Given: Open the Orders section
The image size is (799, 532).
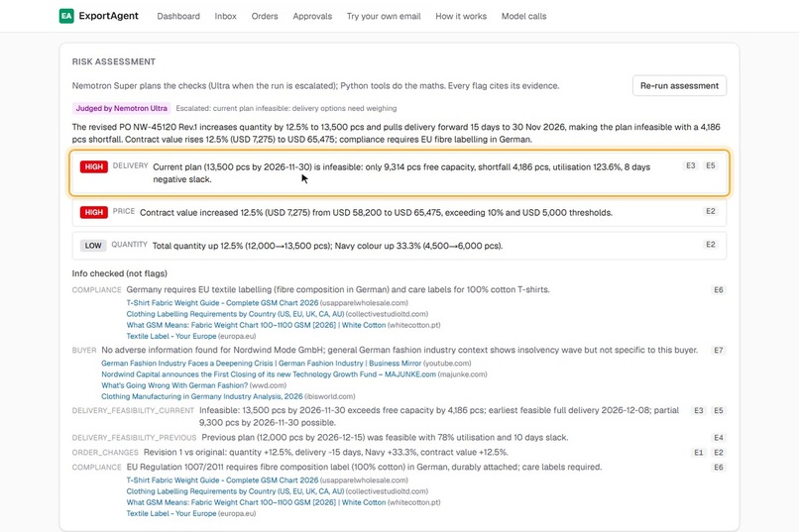Looking at the screenshot, I should (x=265, y=16).
